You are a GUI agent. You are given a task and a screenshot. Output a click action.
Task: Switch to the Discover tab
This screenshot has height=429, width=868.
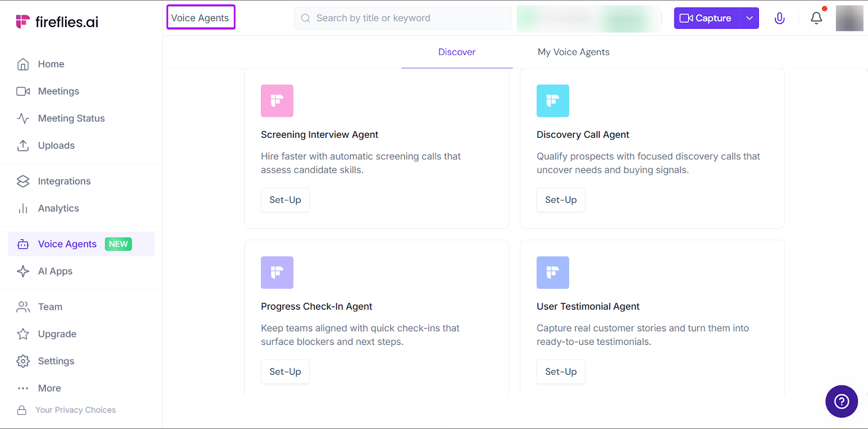pyautogui.click(x=457, y=52)
